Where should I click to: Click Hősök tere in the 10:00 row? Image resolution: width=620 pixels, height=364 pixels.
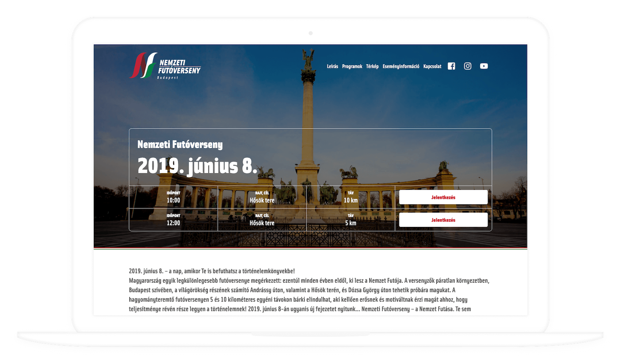262,200
